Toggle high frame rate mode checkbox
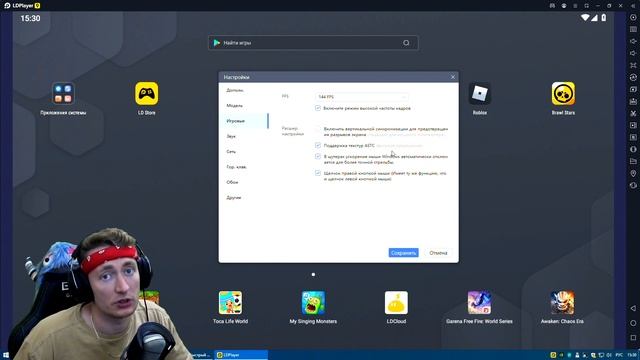 318,108
